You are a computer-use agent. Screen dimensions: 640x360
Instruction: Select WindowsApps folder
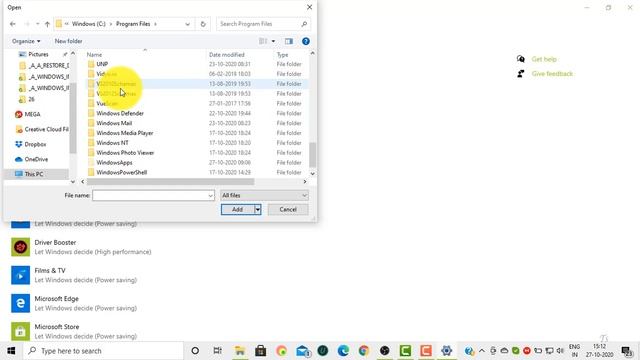click(114, 162)
